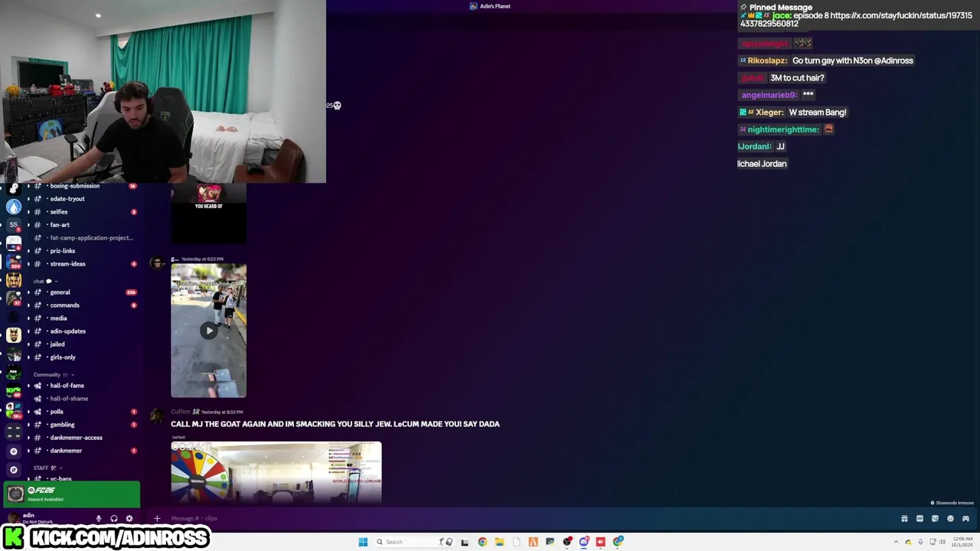Open the commands channel
The height and width of the screenshot is (551, 980).
(64, 305)
